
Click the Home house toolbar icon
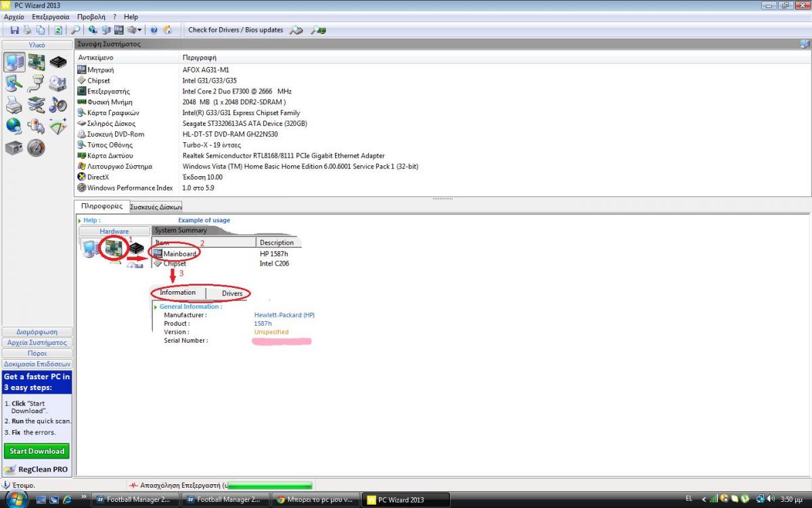[167, 30]
